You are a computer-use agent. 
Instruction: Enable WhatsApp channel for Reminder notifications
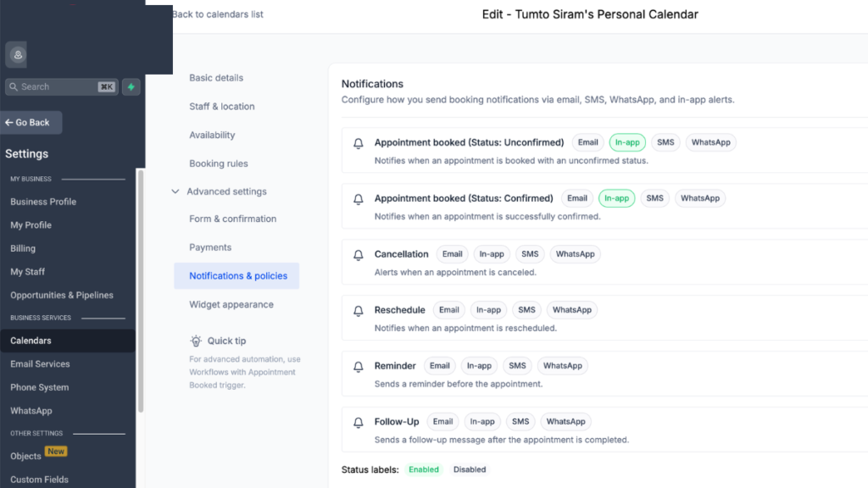coord(562,365)
